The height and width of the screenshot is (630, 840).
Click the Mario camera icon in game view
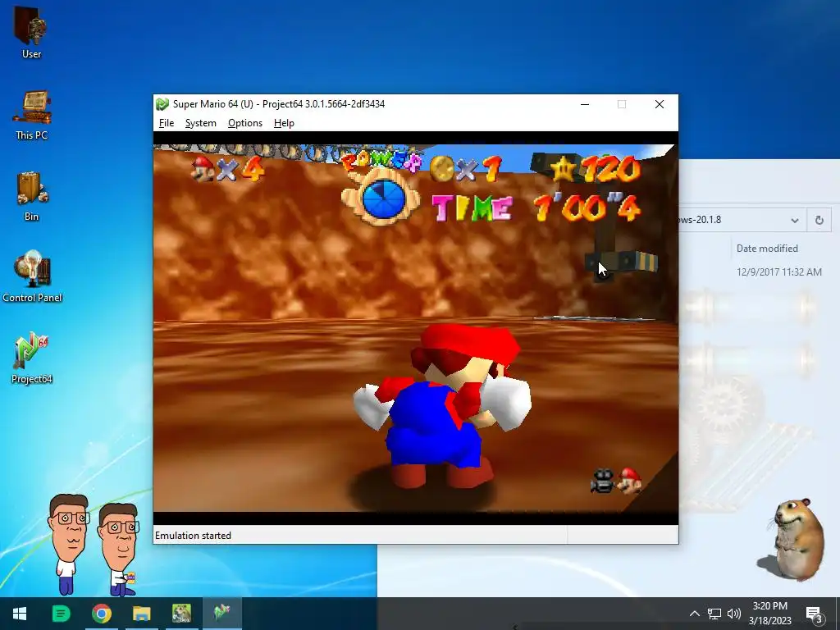616,480
